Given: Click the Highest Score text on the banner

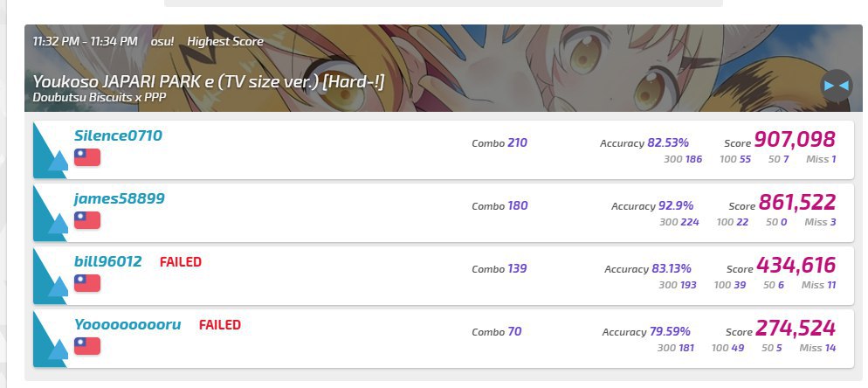Looking at the screenshot, I should point(225,41).
